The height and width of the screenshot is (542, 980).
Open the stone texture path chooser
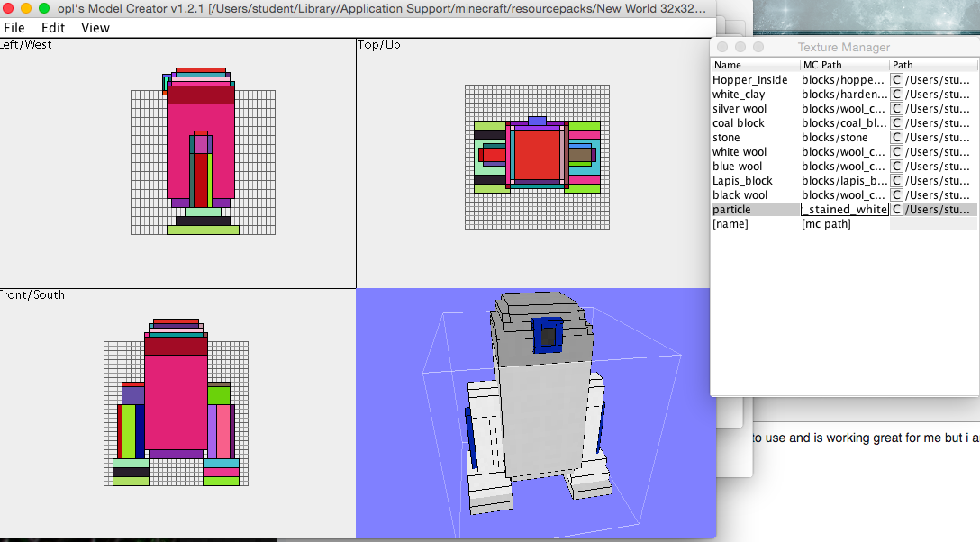(x=897, y=137)
